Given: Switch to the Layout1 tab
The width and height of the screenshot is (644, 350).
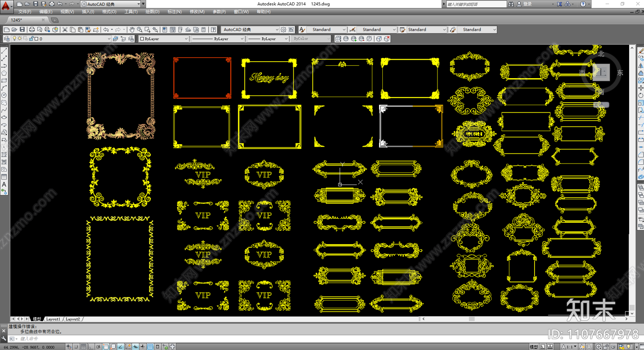Looking at the screenshot, I should [x=53, y=319].
